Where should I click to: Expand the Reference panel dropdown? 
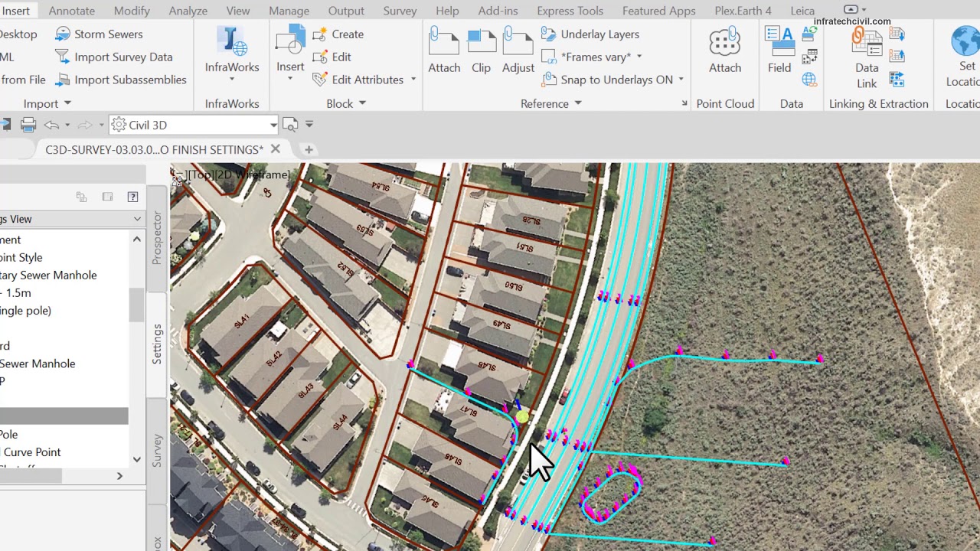coord(578,103)
